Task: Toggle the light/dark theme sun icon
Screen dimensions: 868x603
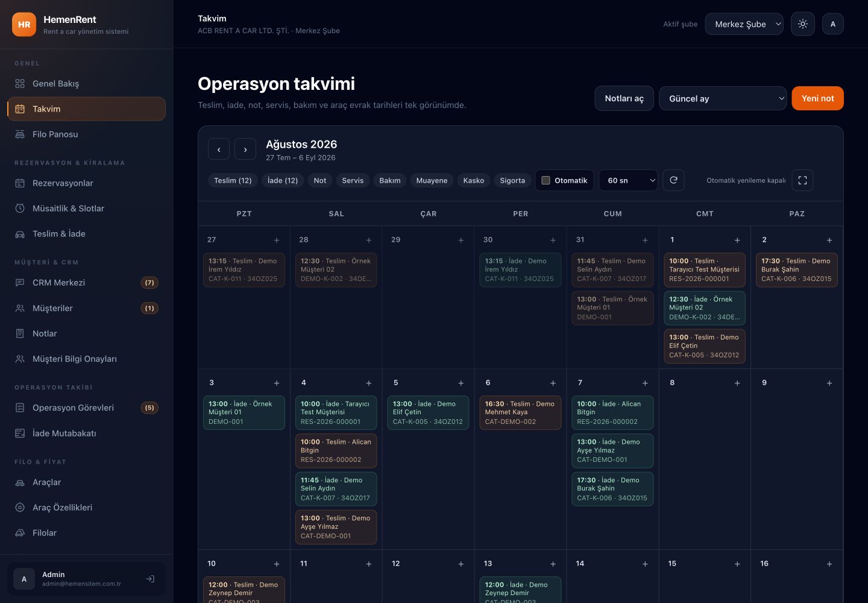Action: click(x=803, y=24)
